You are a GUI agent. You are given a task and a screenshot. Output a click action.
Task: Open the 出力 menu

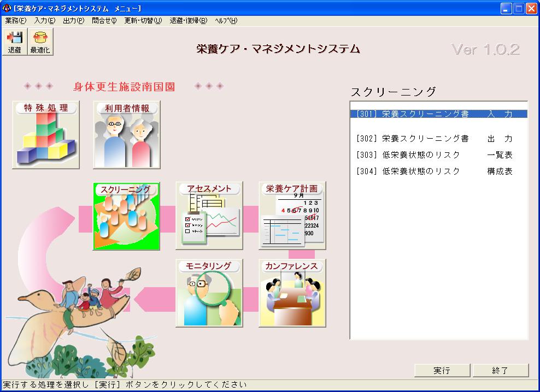[x=73, y=21]
